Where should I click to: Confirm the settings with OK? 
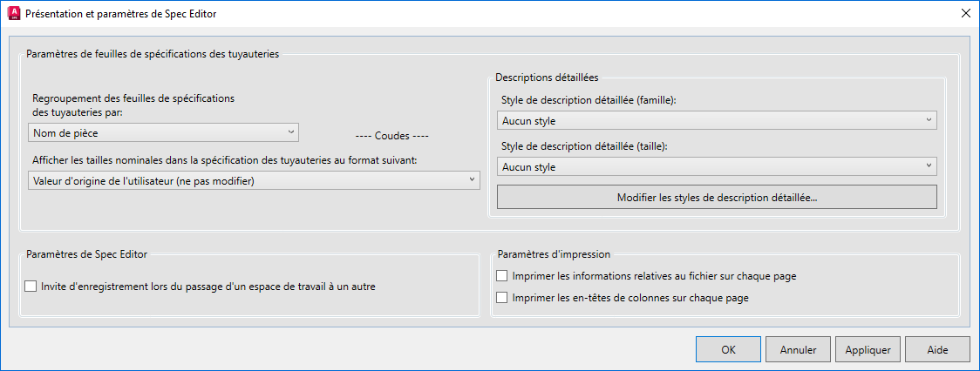(x=729, y=350)
